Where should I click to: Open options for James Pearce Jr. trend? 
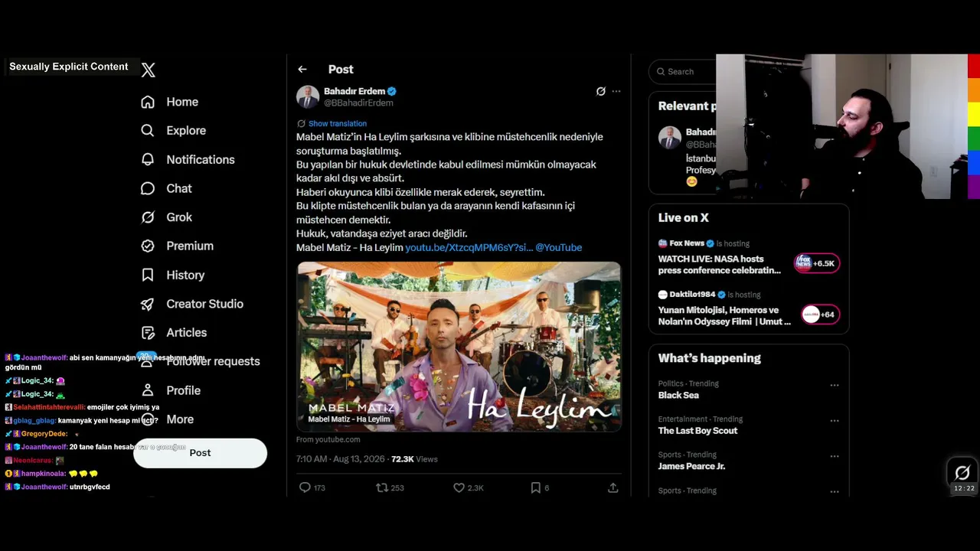(835, 456)
